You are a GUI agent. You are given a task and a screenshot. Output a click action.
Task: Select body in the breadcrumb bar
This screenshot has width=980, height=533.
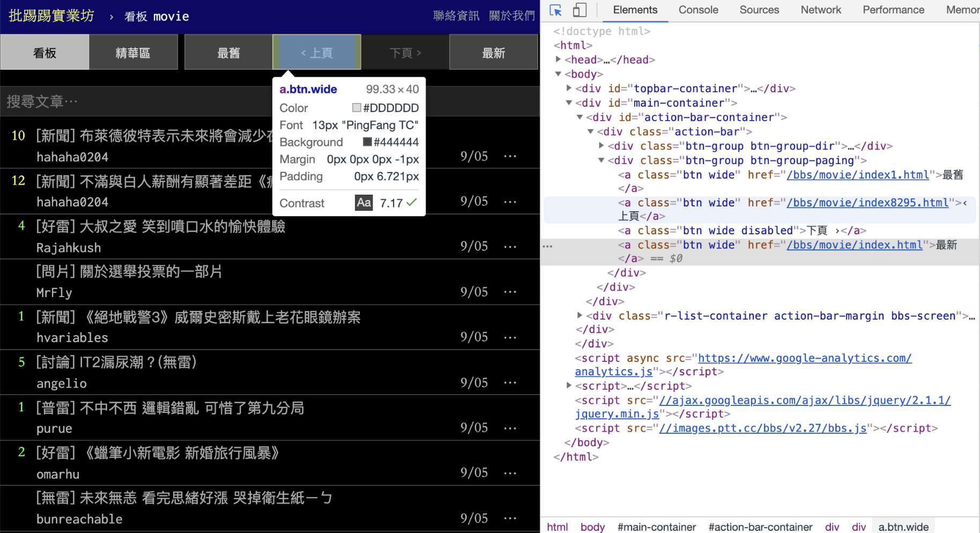click(x=592, y=527)
